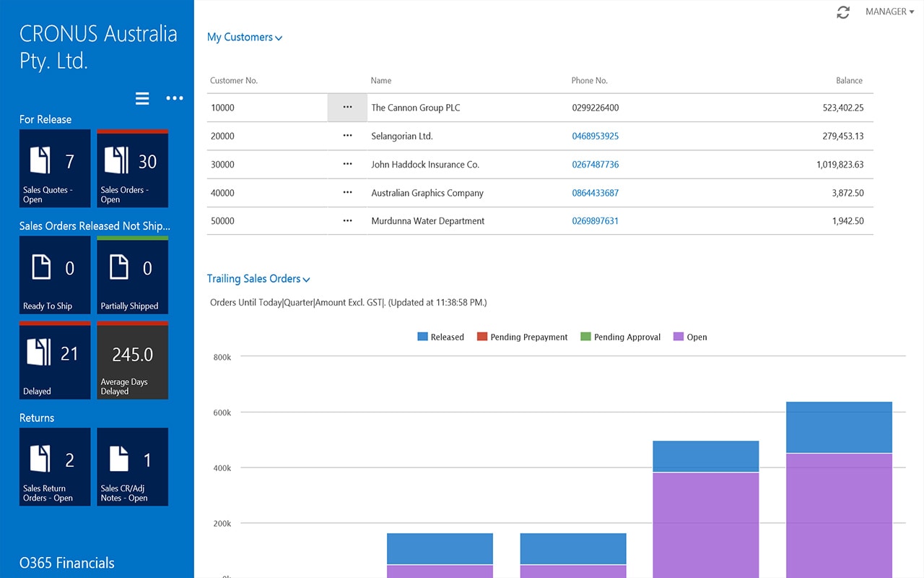Open the Delayed orders tile
Image resolution: width=924 pixels, height=578 pixels.
click(55, 361)
